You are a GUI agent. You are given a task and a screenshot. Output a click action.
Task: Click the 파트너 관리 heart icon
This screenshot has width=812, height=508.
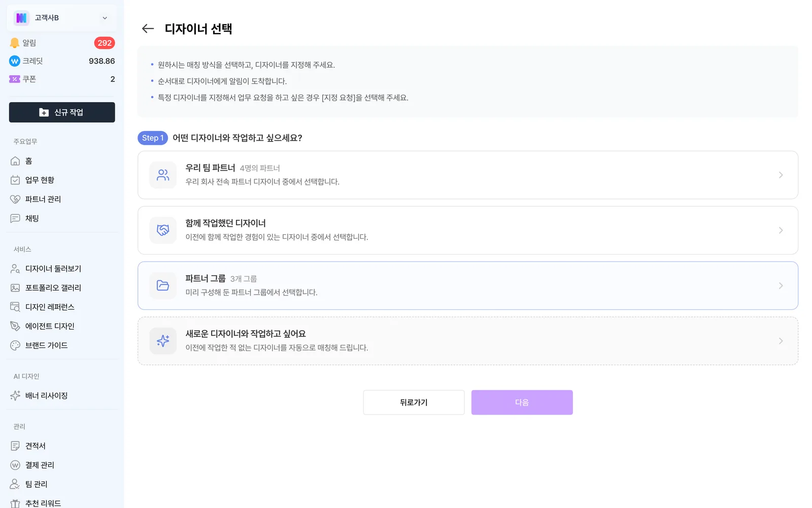15,199
